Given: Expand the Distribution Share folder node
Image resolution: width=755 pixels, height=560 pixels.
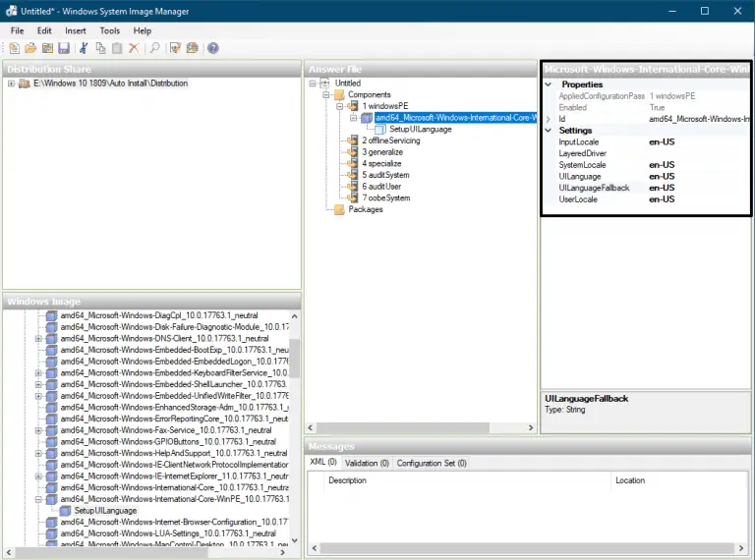Looking at the screenshot, I should click(x=11, y=84).
